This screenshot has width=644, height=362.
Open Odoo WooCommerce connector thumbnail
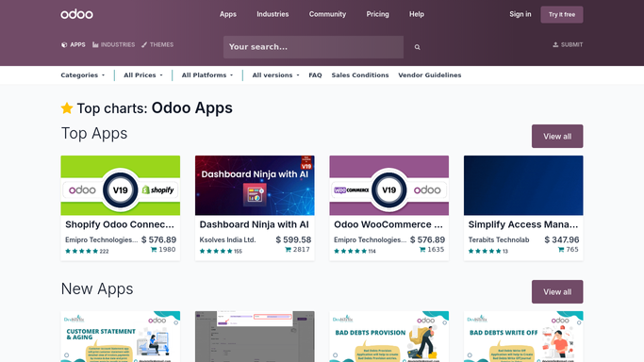coord(389,186)
